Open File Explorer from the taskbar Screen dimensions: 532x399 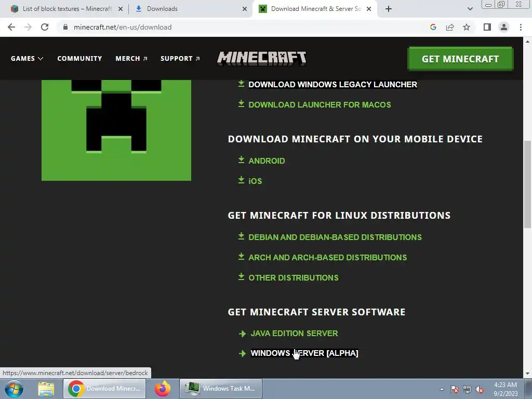[46, 389]
